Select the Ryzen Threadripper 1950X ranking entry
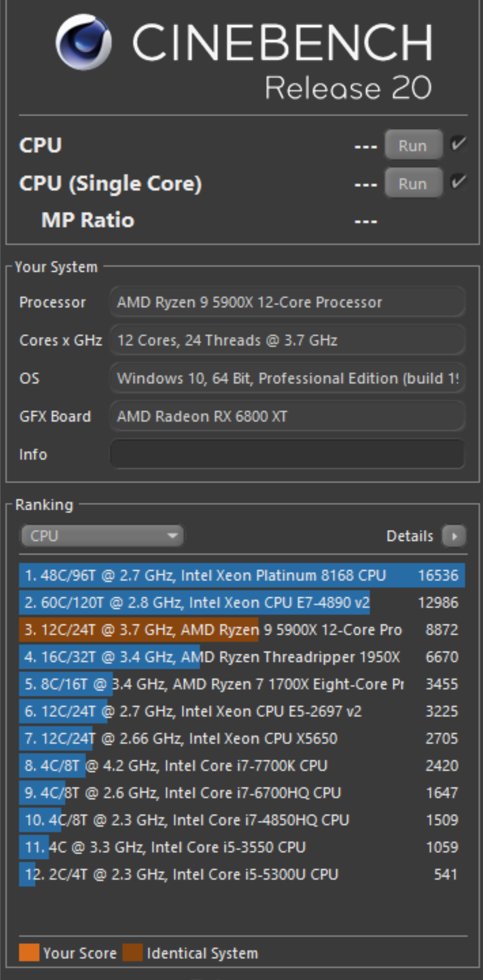The image size is (483, 980). (242, 657)
